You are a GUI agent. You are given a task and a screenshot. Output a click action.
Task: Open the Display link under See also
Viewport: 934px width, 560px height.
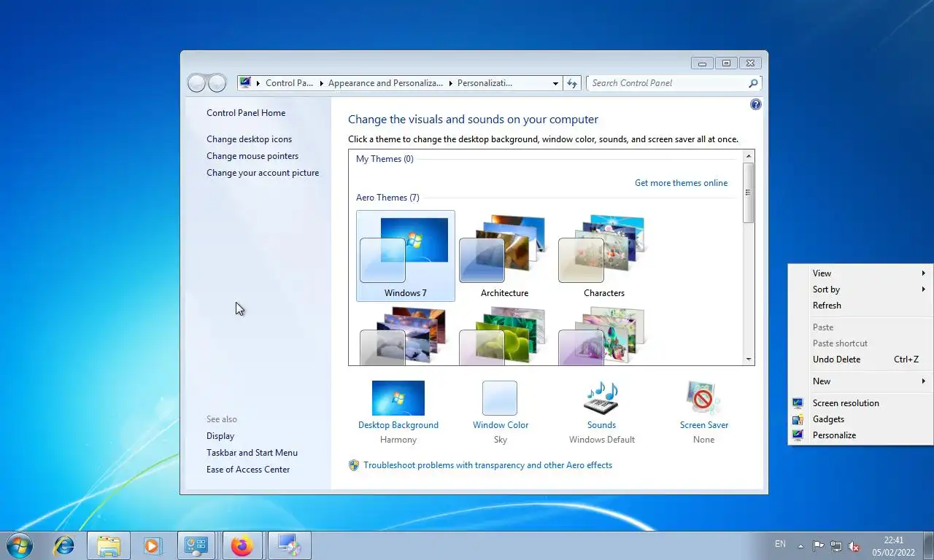220,436
